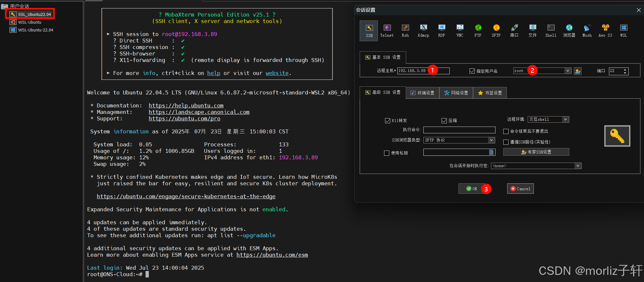Screen dimensions: 644x282
Task: Select the 文件 file session icon
Action: tap(533, 31)
